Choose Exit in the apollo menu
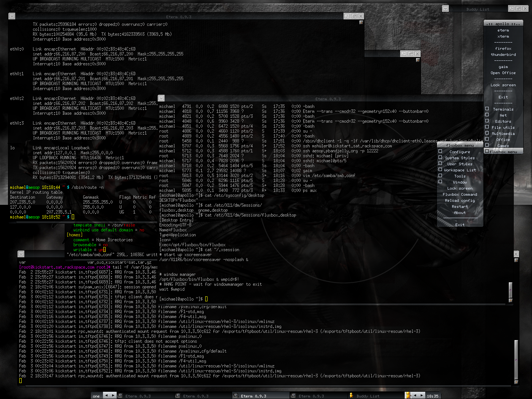 pyautogui.click(x=503, y=97)
